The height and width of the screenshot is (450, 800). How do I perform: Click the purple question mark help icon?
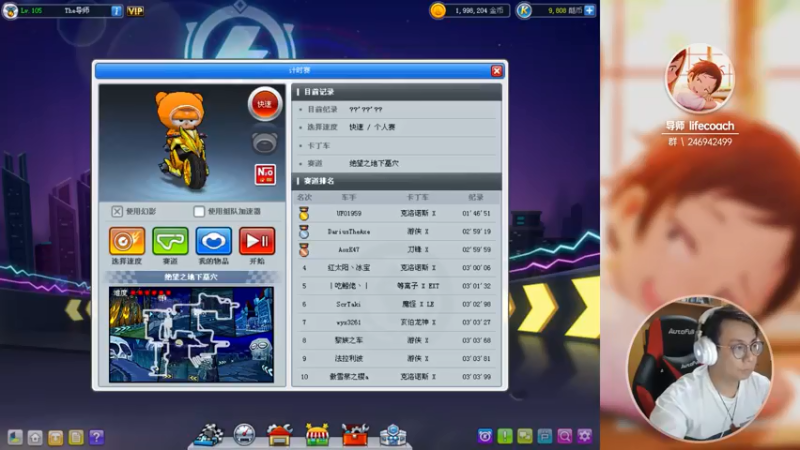[x=96, y=437]
